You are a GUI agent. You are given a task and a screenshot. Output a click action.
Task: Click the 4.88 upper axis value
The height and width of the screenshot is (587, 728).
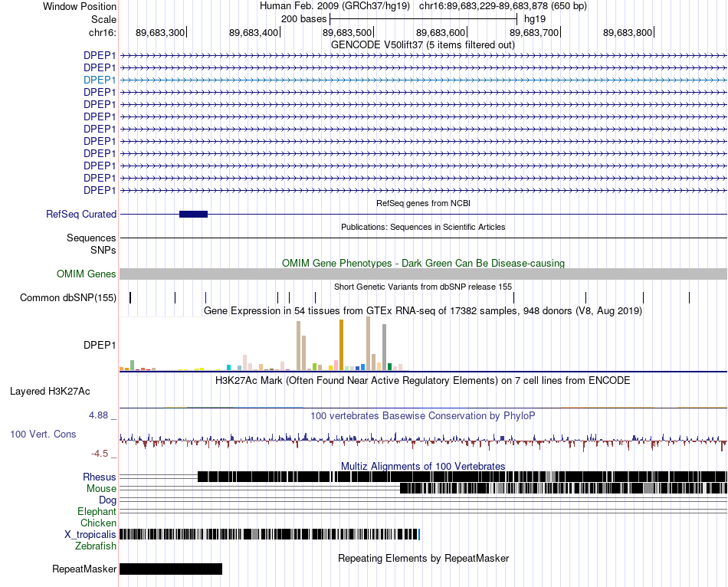[98, 415]
